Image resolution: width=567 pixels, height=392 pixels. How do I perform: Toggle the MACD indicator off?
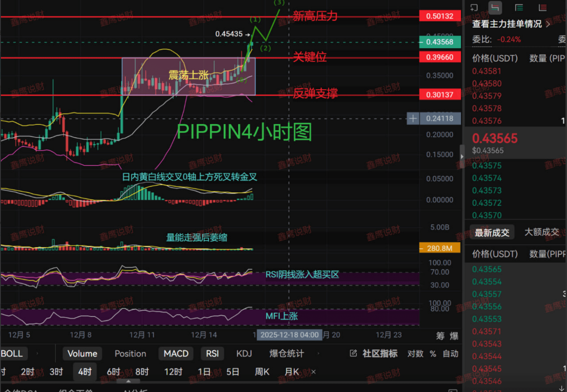coord(176,353)
